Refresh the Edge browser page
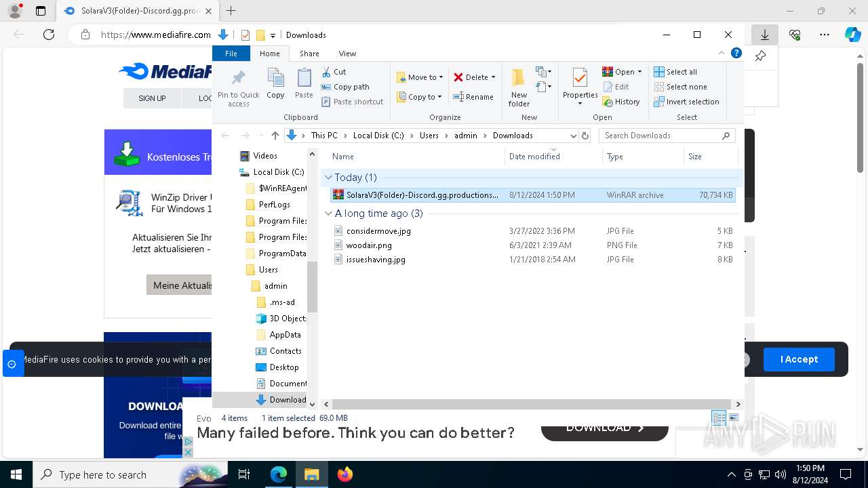The height and width of the screenshot is (488, 868). pyautogui.click(x=48, y=35)
